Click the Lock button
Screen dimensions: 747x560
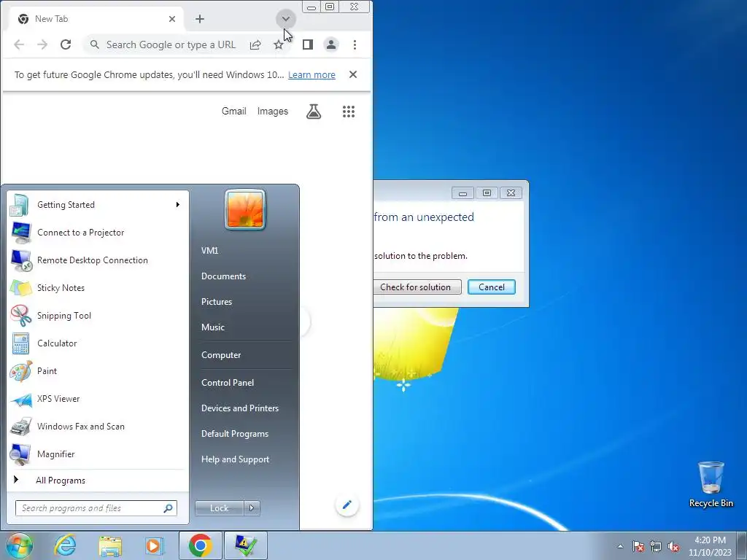point(219,508)
